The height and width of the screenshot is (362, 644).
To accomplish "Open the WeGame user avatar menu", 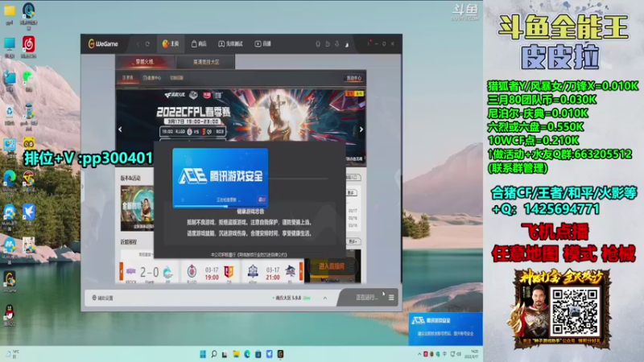I will (x=347, y=44).
